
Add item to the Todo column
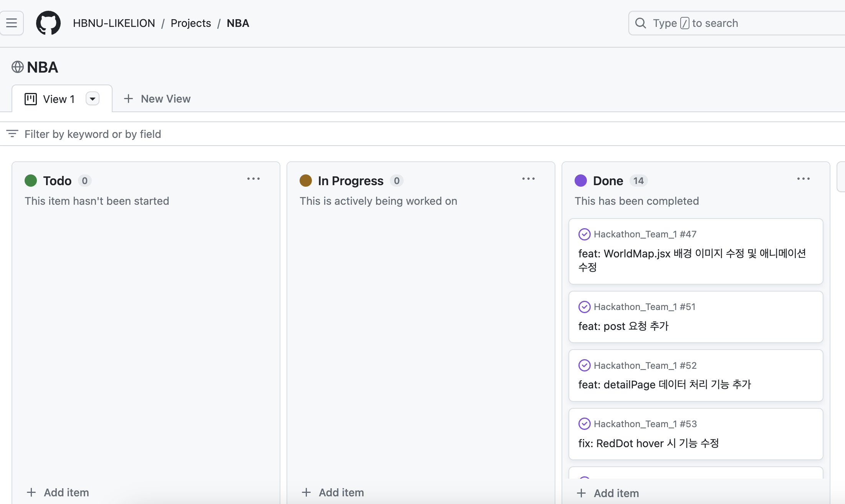point(58,492)
